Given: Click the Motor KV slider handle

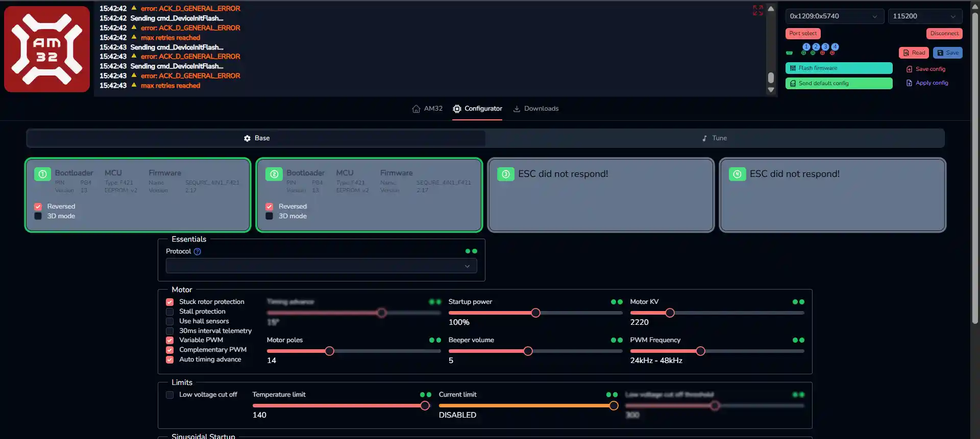Looking at the screenshot, I should pyautogui.click(x=670, y=313).
